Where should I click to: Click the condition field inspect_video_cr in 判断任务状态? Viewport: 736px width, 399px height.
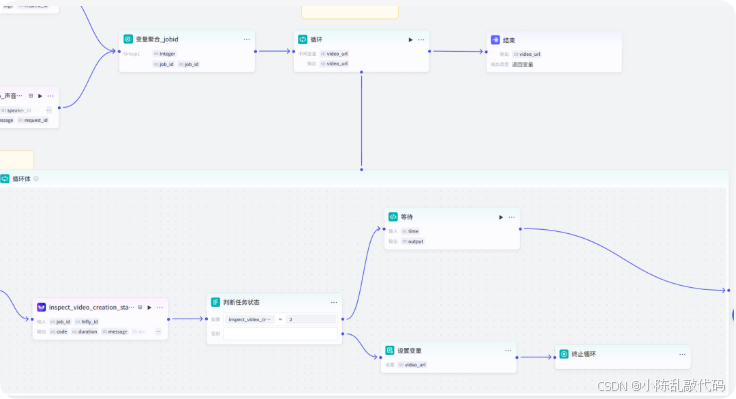[249, 319]
